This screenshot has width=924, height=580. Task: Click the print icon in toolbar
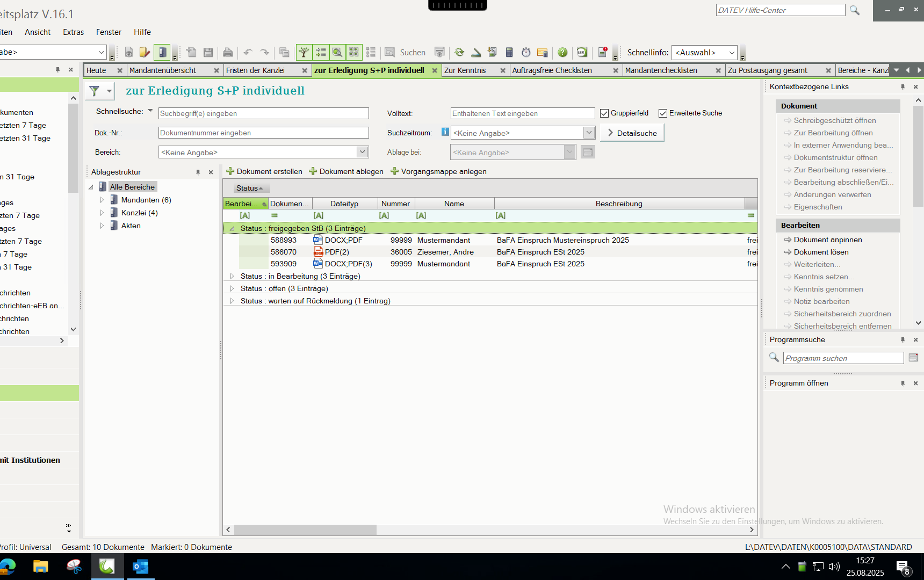coord(228,52)
